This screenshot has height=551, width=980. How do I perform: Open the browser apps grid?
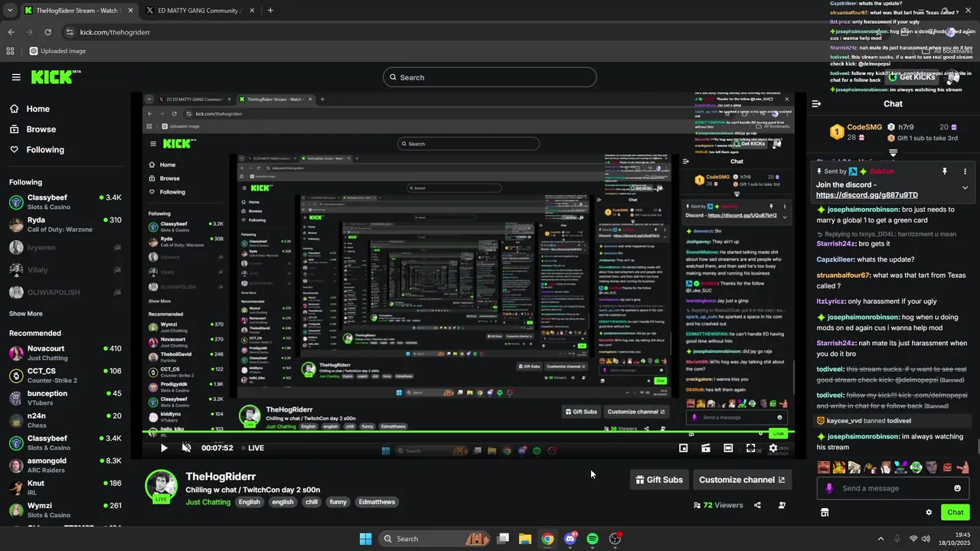(x=10, y=51)
